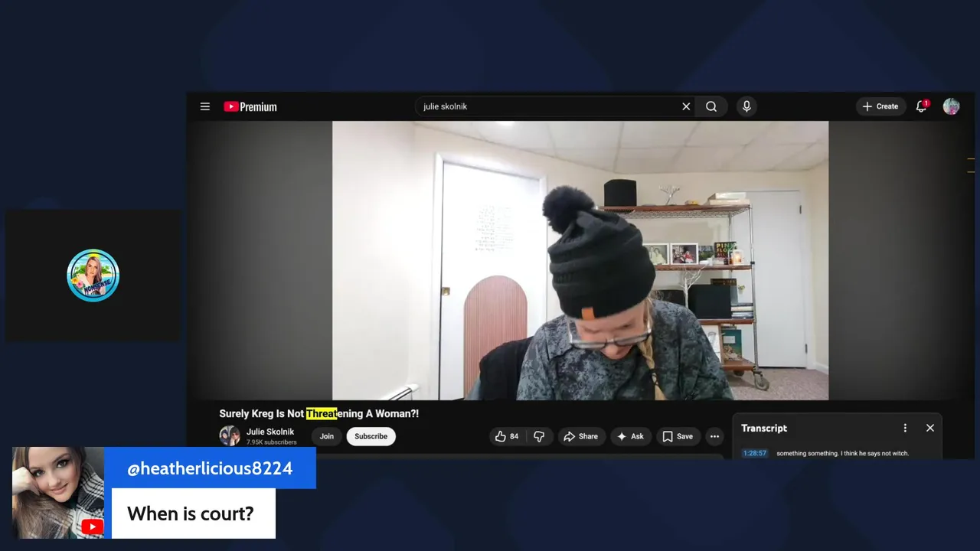Open Julie Skolnik channel name link
The width and height of the screenshot is (980, 551).
pyautogui.click(x=270, y=432)
